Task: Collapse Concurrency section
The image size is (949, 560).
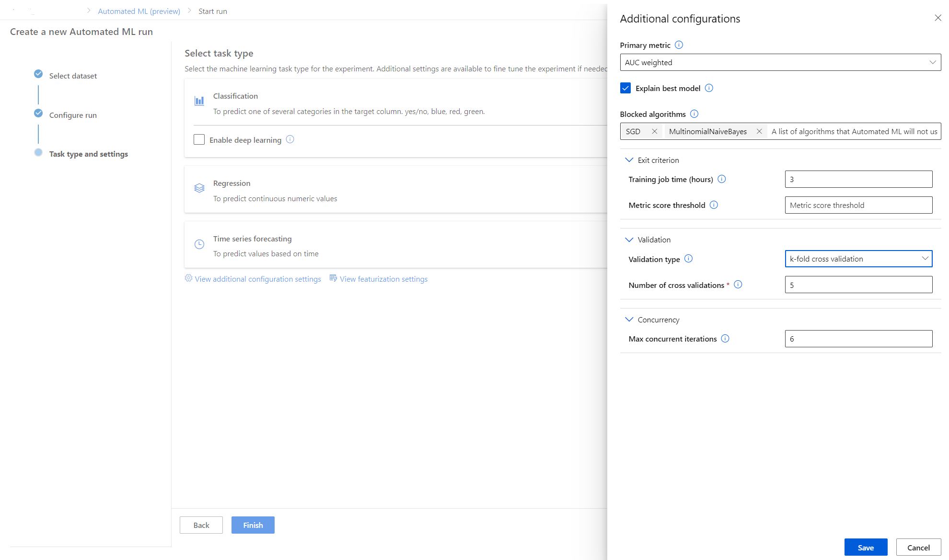Action: pyautogui.click(x=629, y=320)
